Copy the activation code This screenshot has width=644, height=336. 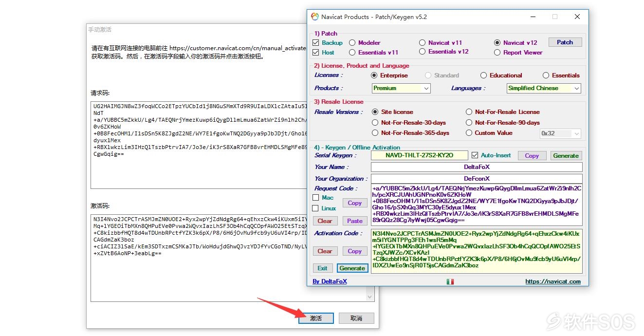coord(354,251)
